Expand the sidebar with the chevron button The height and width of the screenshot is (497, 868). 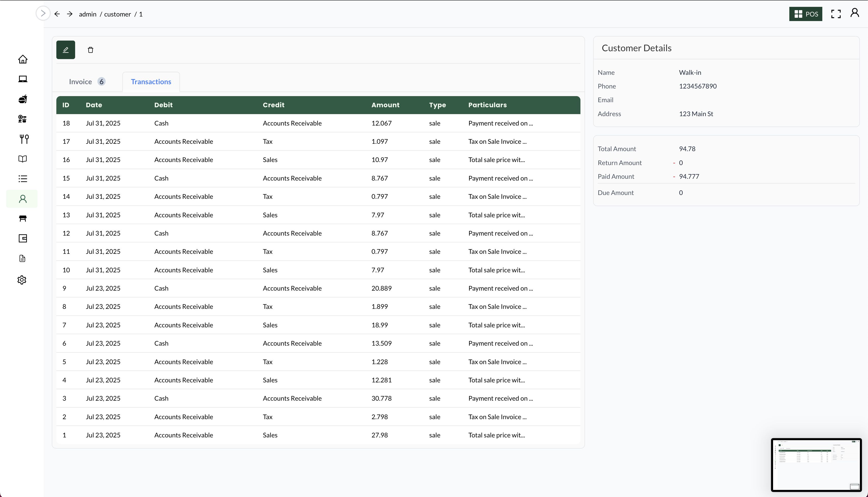click(x=43, y=14)
